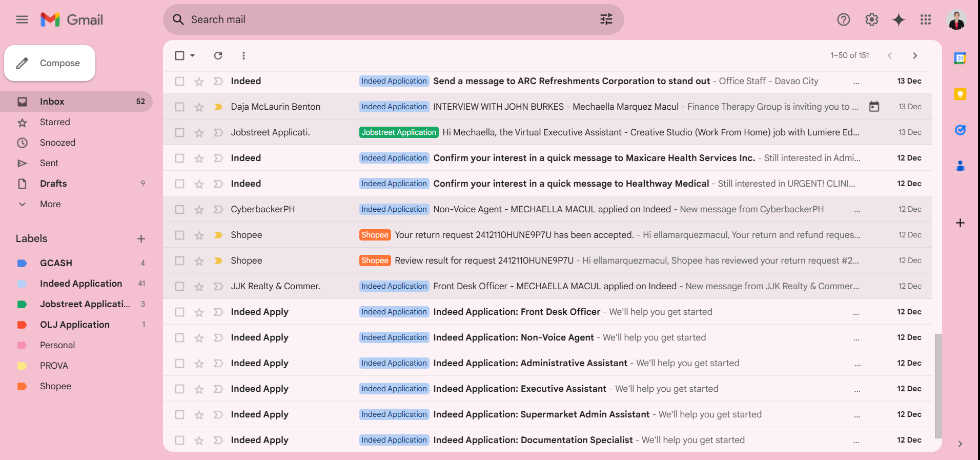The width and height of the screenshot is (980, 460).
Task: Open the Inbox folder
Action: pos(76,102)
